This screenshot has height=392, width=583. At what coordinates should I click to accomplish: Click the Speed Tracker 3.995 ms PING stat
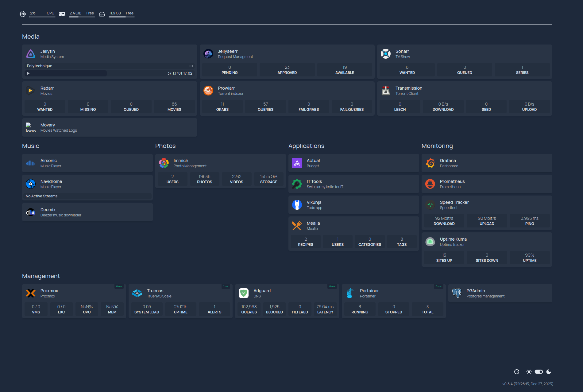[530, 221]
